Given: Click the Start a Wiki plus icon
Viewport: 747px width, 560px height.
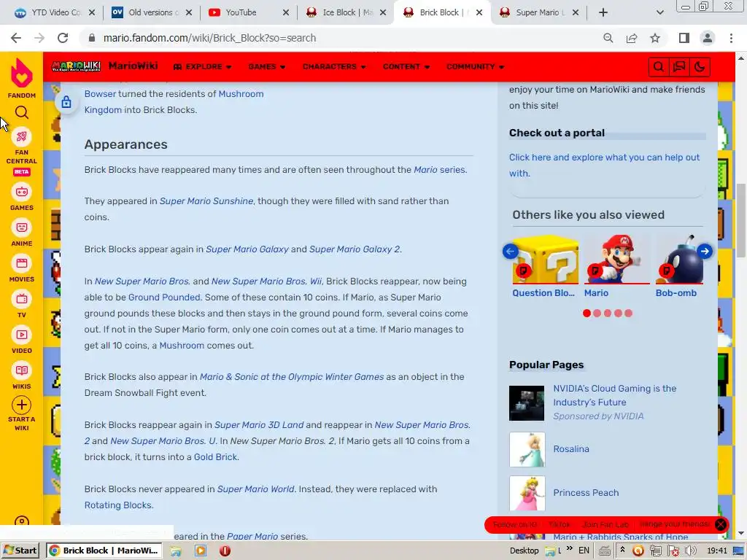Looking at the screenshot, I should click(x=21, y=405).
